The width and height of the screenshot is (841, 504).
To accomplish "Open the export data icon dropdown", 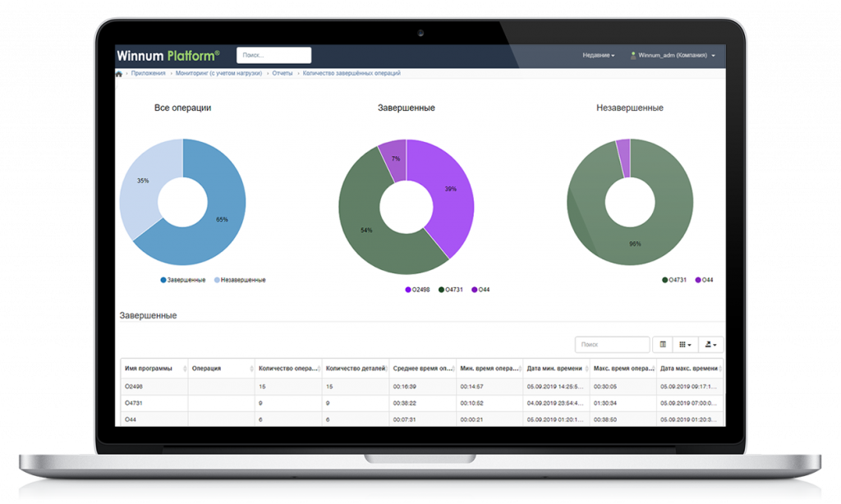I will pos(711,345).
